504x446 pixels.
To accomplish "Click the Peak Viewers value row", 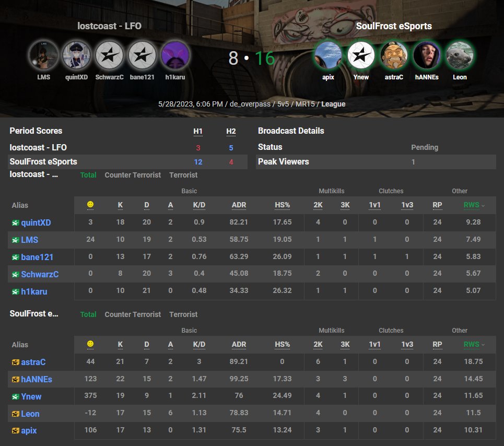I will 374,162.
